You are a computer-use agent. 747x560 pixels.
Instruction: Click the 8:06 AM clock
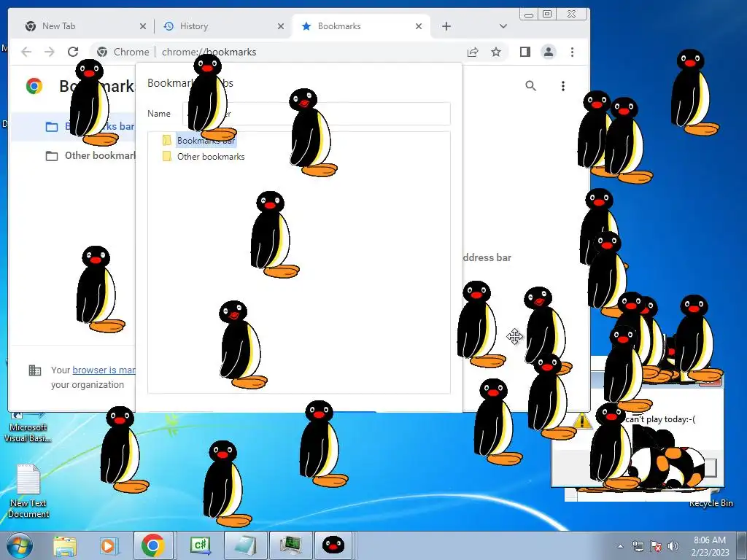point(710,540)
